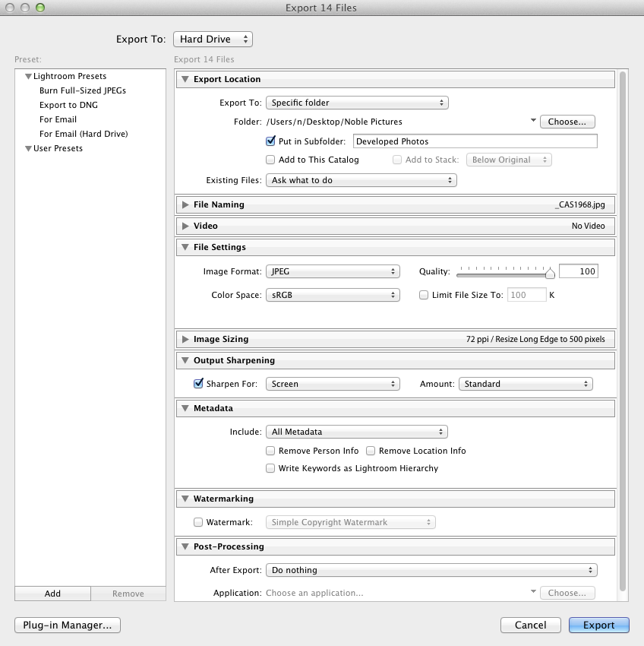Collapse the Metadata section

click(185, 408)
